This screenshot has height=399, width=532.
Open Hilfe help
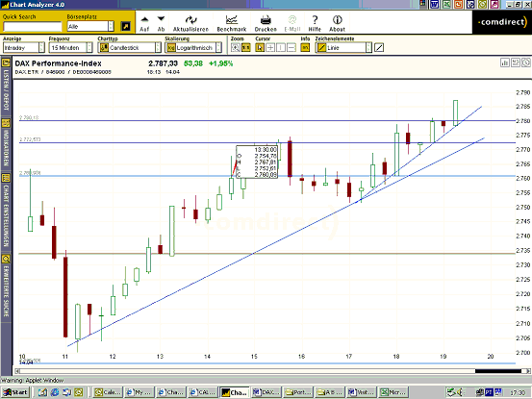[x=315, y=23]
